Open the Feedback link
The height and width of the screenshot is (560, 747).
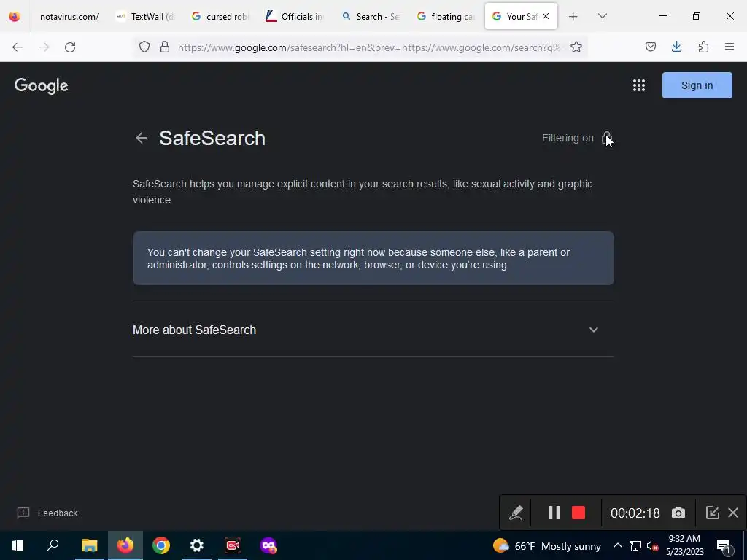[x=47, y=513]
